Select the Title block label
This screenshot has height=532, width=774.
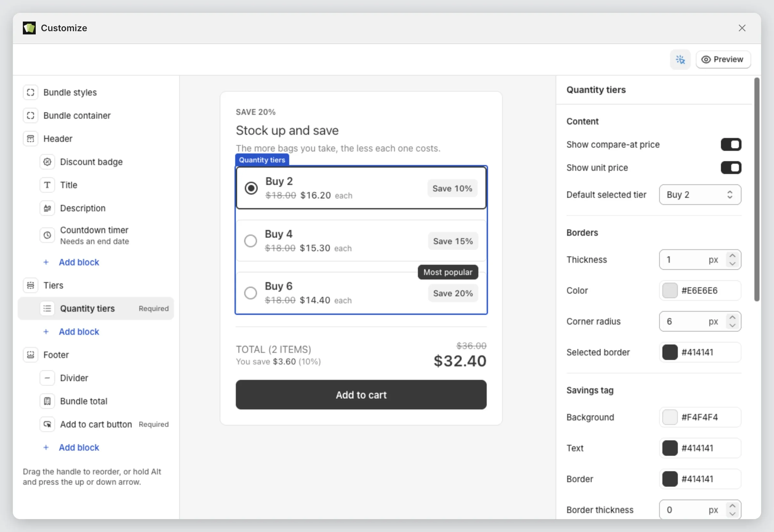[69, 185]
